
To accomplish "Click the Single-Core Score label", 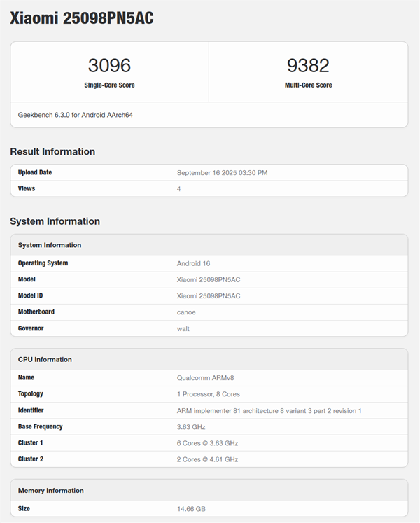I will pyautogui.click(x=109, y=85).
